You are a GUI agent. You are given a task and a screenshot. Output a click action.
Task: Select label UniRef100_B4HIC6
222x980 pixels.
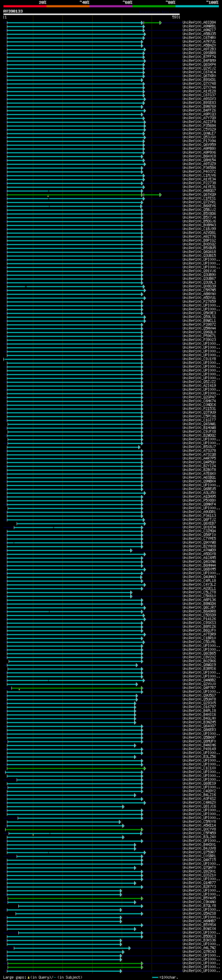(x=199, y=714)
